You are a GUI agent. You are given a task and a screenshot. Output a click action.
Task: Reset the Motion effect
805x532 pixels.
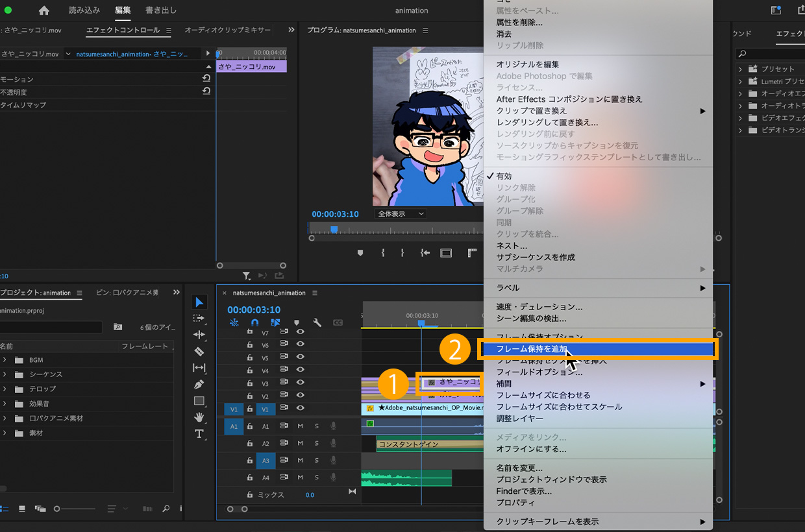(206, 79)
